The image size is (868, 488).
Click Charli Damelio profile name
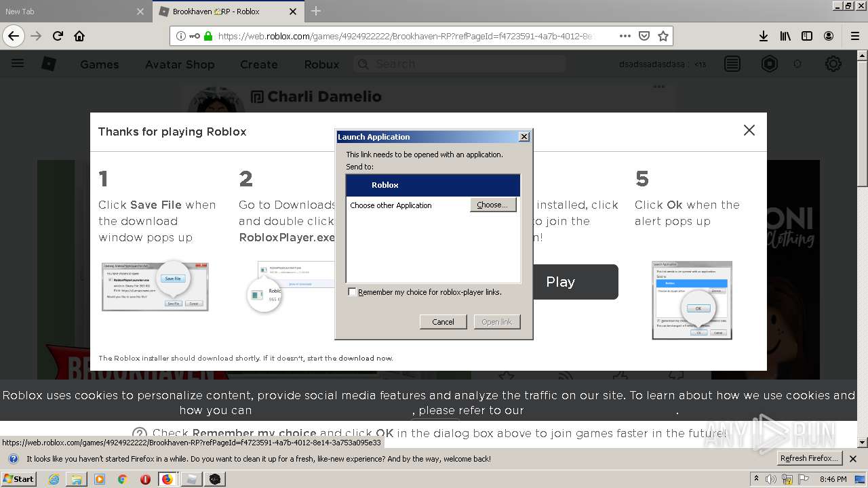coord(324,96)
